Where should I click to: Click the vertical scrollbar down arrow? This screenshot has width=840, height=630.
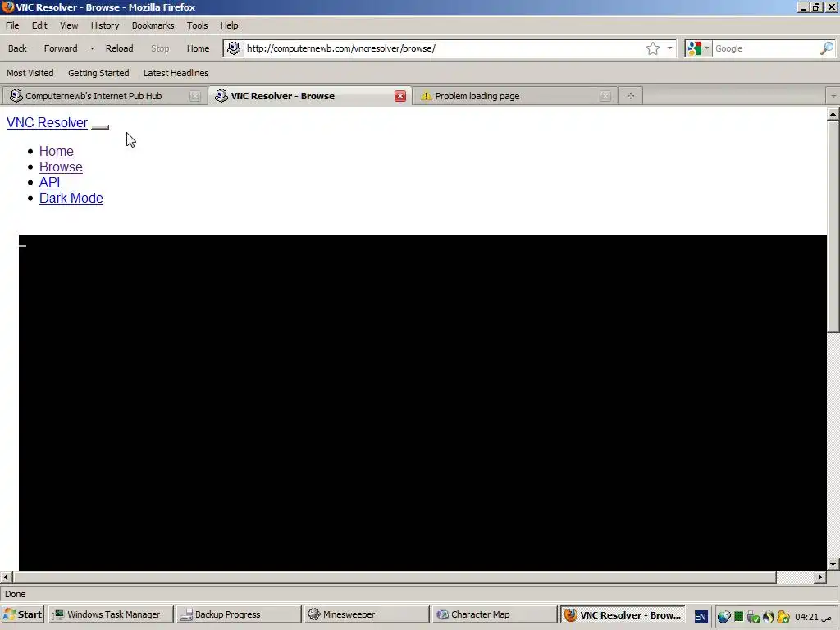[833, 564]
